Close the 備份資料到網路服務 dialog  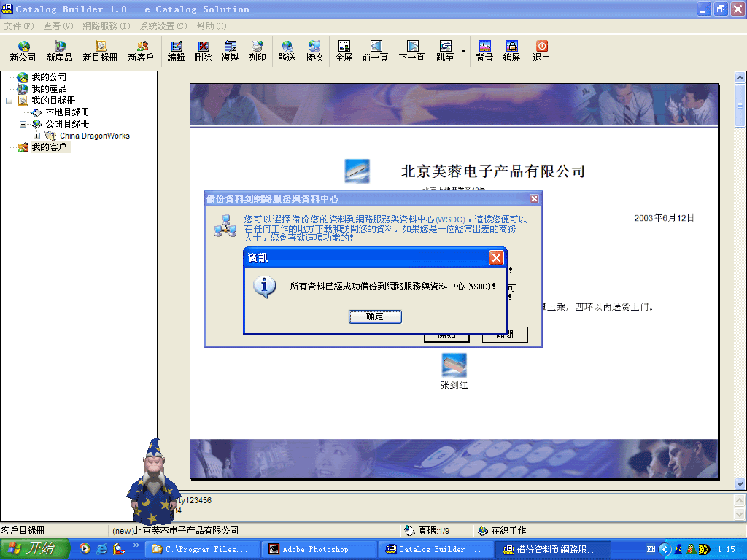tap(534, 198)
